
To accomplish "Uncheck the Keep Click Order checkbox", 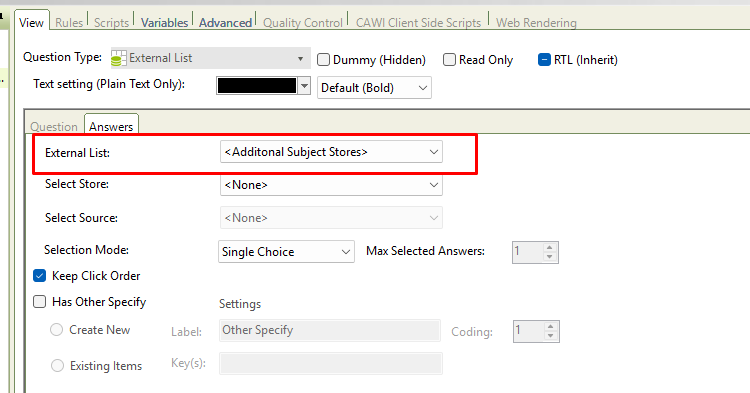I will [40, 276].
